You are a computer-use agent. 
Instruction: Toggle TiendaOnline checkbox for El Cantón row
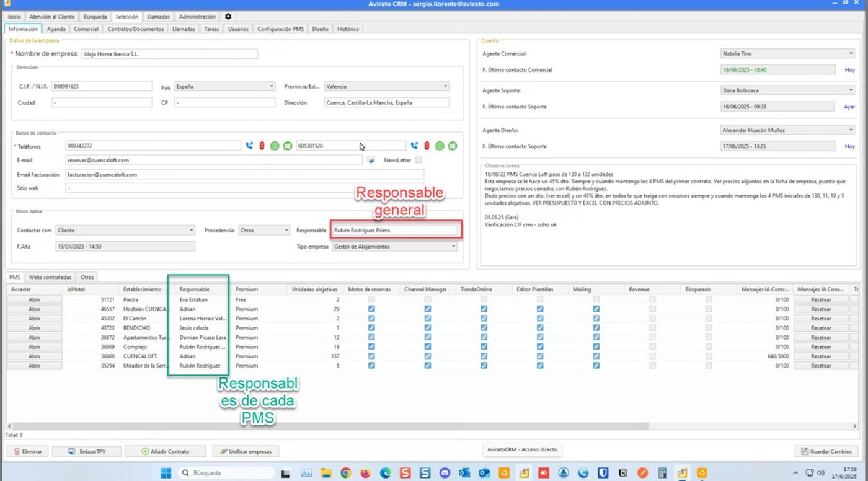[x=484, y=318]
